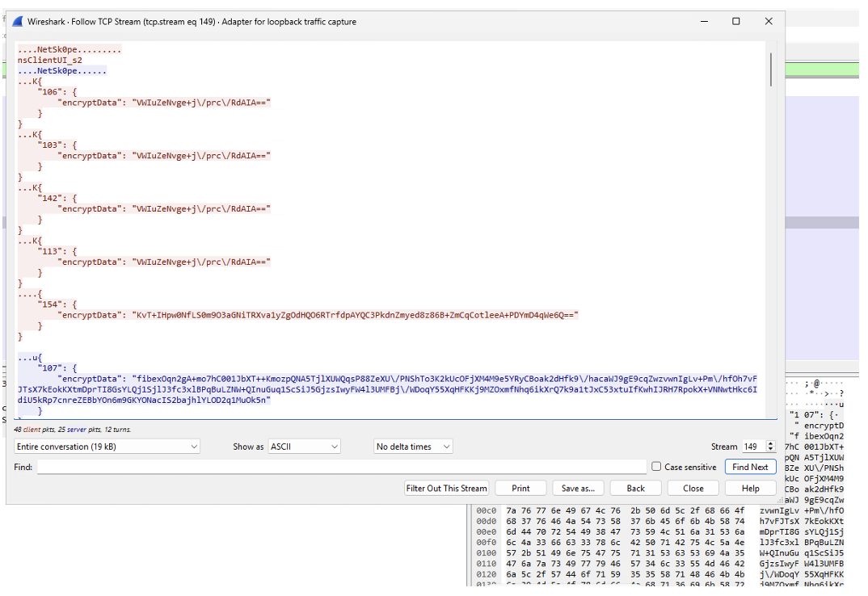
Task: Click the encryptData line under "142"
Action: tap(164, 208)
